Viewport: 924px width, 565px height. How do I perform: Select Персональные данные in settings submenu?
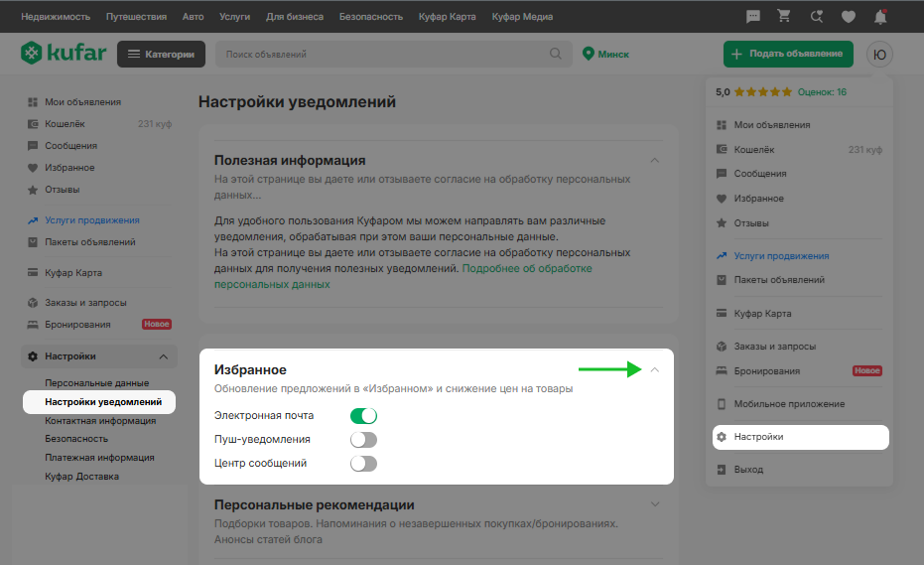pyautogui.click(x=96, y=382)
